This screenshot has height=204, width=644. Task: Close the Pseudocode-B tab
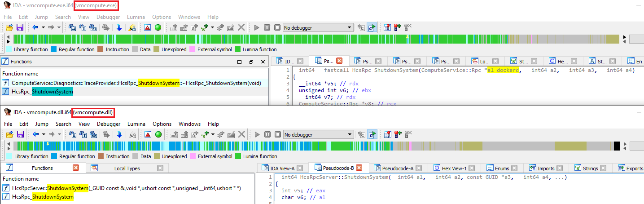tap(359, 168)
